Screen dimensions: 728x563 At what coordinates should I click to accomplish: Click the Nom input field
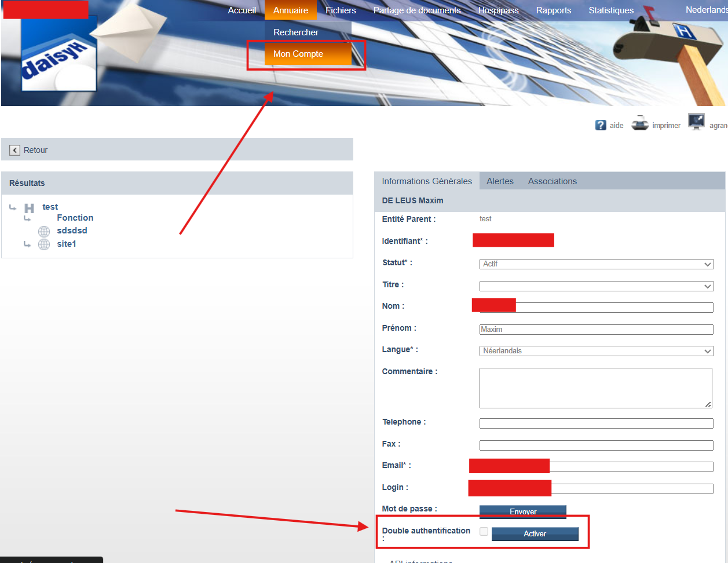click(597, 308)
